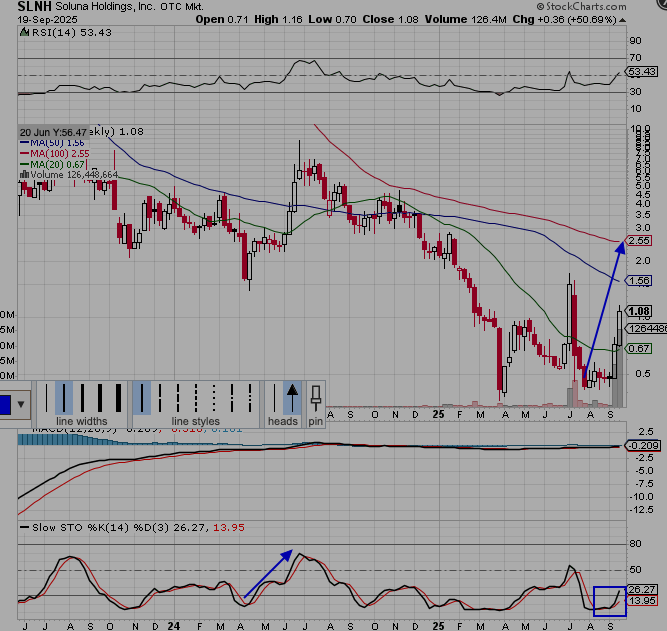
Task: Select the medium-dash line style
Action: pyautogui.click(x=178, y=398)
